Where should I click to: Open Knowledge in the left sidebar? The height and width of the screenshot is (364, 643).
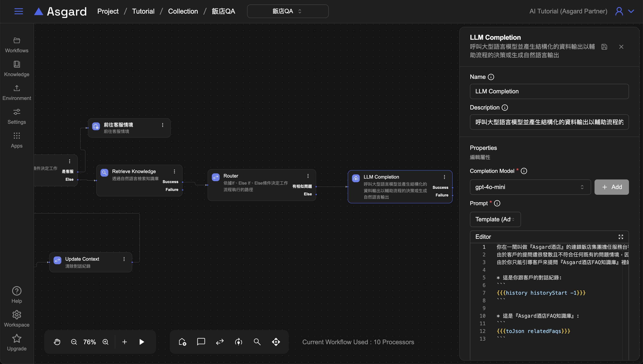coord(17,68)
